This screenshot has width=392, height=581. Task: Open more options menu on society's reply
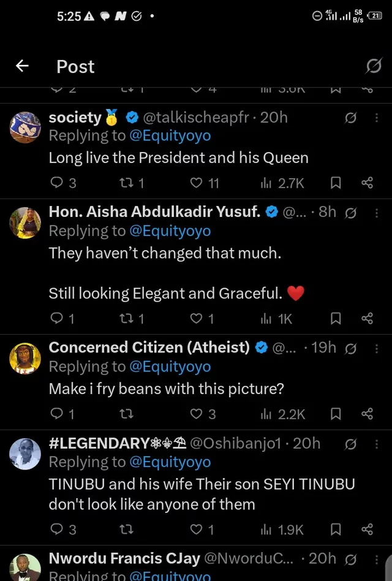point(377,118)
